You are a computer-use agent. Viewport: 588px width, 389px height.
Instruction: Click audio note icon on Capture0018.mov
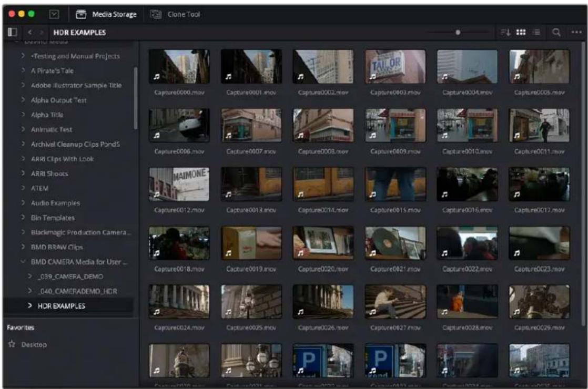(156, 253)
